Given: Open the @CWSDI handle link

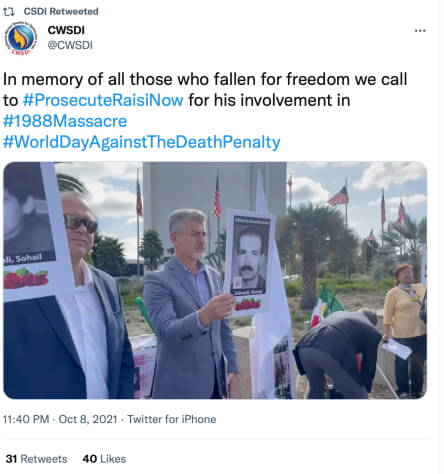Looking at the screenshot, I should [x=70, y=45].
